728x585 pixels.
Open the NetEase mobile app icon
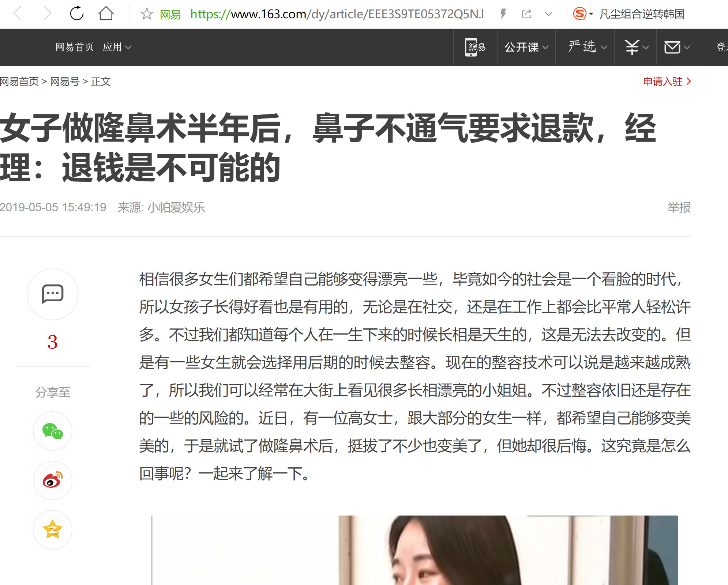click(x=475, y=47)
